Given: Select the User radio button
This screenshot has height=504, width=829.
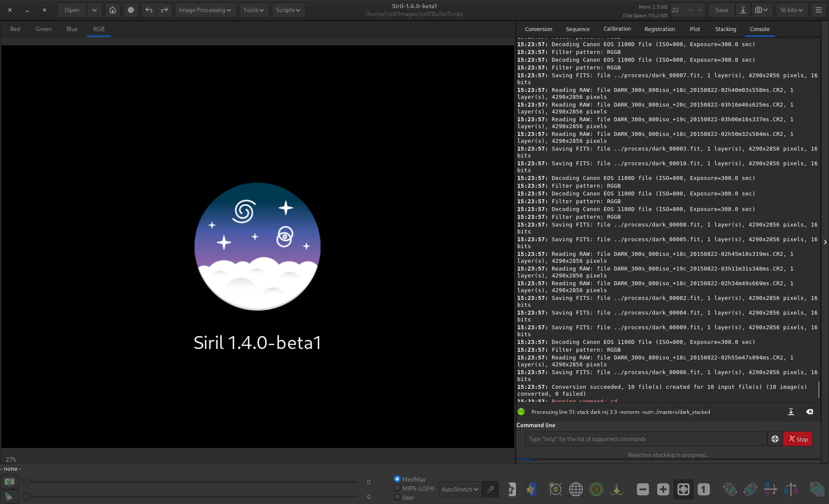Looking at the screenshot, I should click(x=397, y=497).
